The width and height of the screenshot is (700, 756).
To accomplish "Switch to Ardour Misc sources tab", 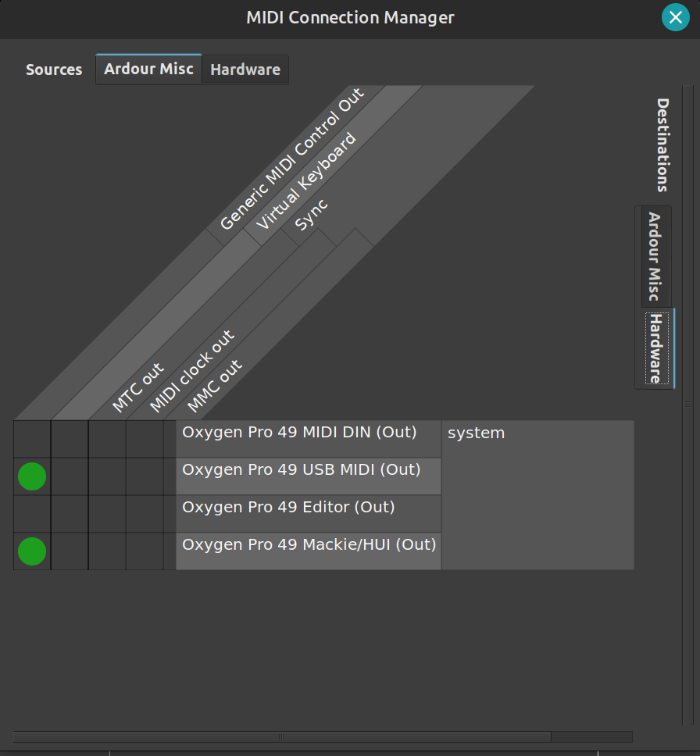I will click(148, 69).
